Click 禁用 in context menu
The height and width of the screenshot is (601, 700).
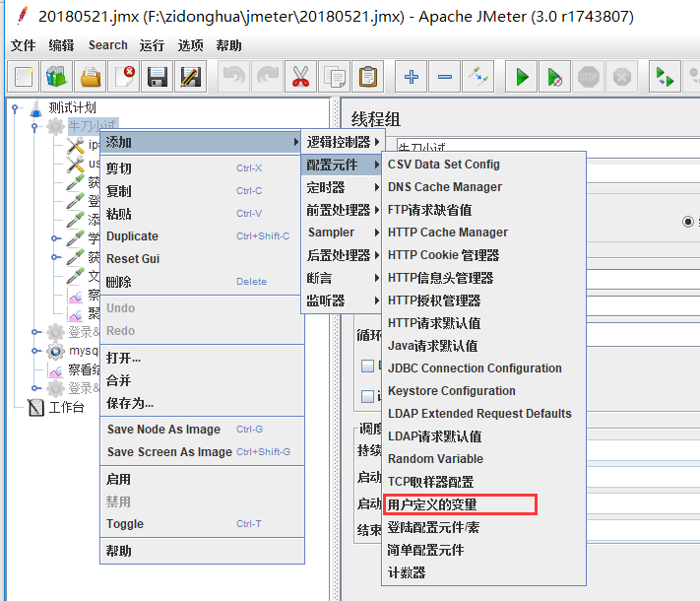click(203, 501)
